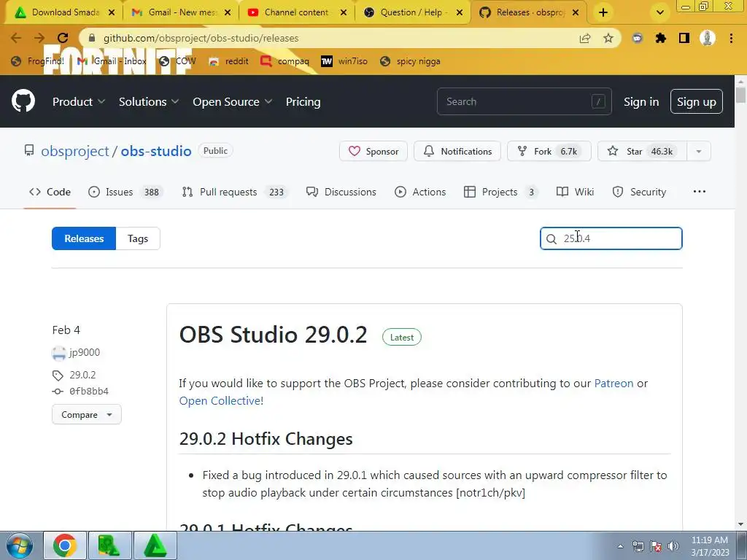Go back with the browser back arrow
This screenshot has width=747, height=560.
pos(16,38)
